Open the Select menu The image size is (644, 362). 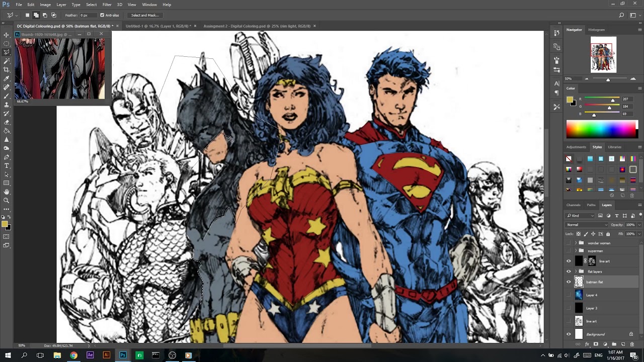(x=91, y=5)
